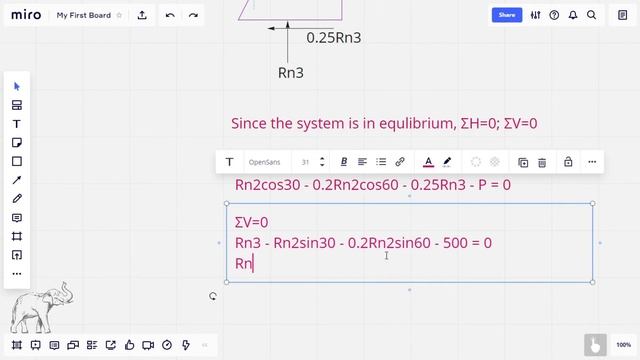640x360 pixels.
Task: Start presentation mode in bottom toolbar
Action: point(36,345)
